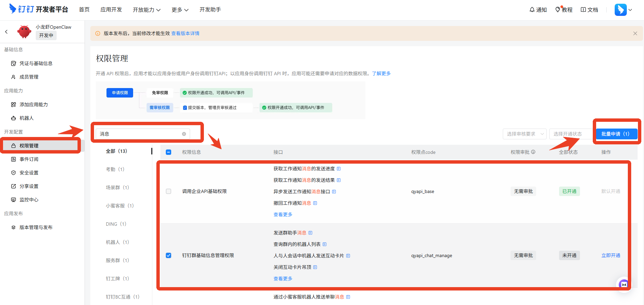Check the 调用企业API基础权限 row checkbox
This screenshot has height=305, width=644.
click(168, 191)
